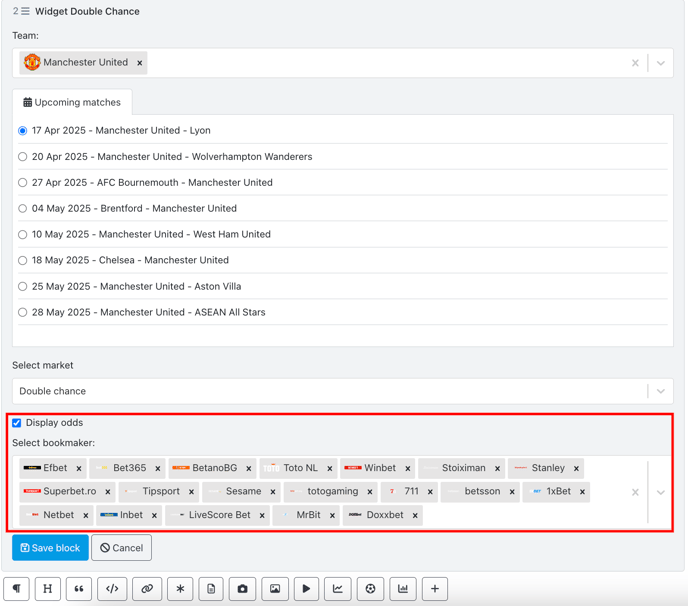Remove Toto NL bookmaker tag

(x=330, y=468)
